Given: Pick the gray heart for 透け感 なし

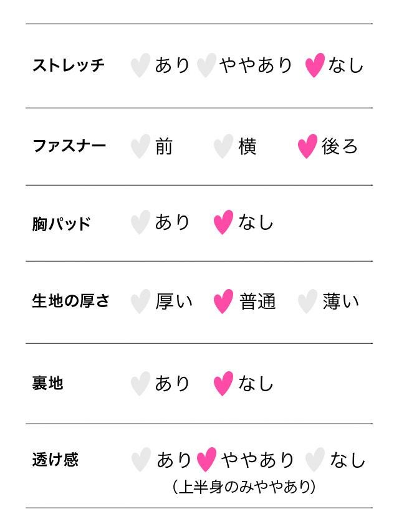Looking at the screenshot, I should (315, 460).
